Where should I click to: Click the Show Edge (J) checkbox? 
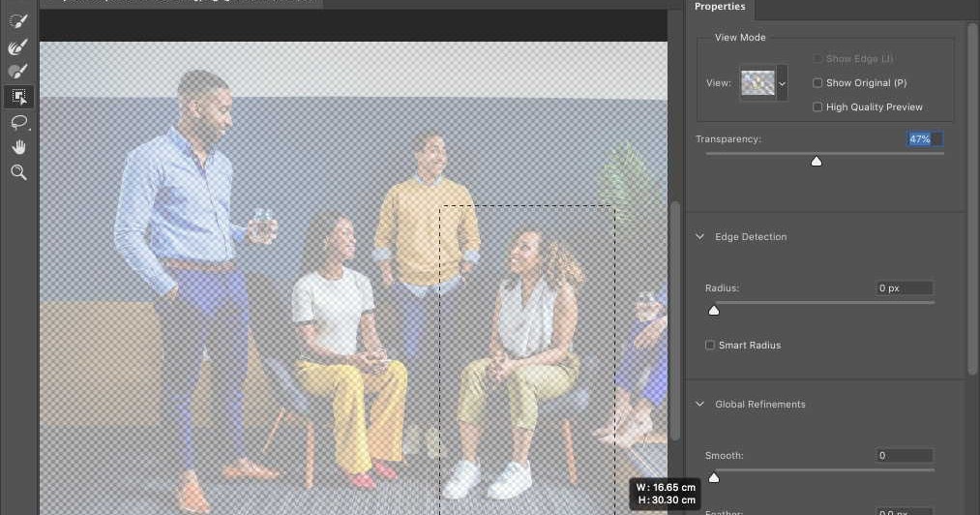tap(817, 59)
